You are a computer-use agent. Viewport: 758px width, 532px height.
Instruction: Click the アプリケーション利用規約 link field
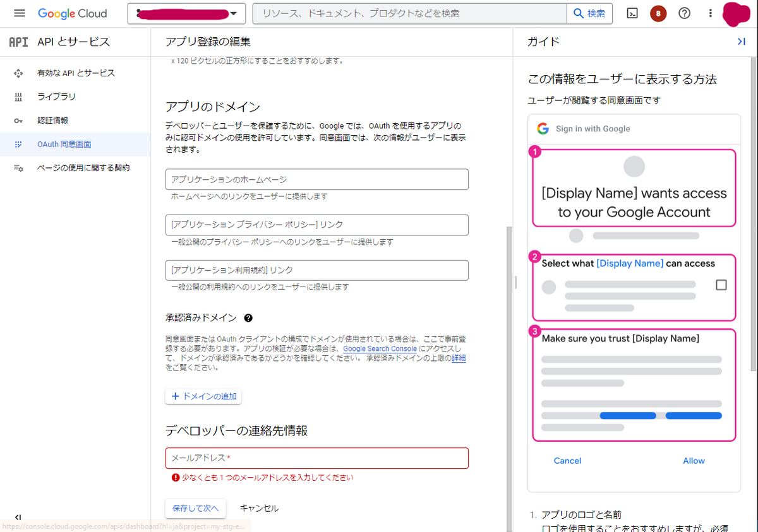[317, 270]
